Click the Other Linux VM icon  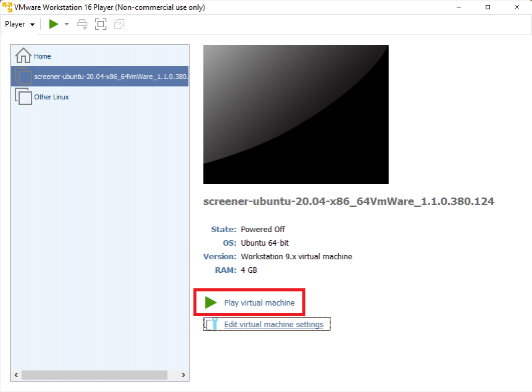coord(23,96)
